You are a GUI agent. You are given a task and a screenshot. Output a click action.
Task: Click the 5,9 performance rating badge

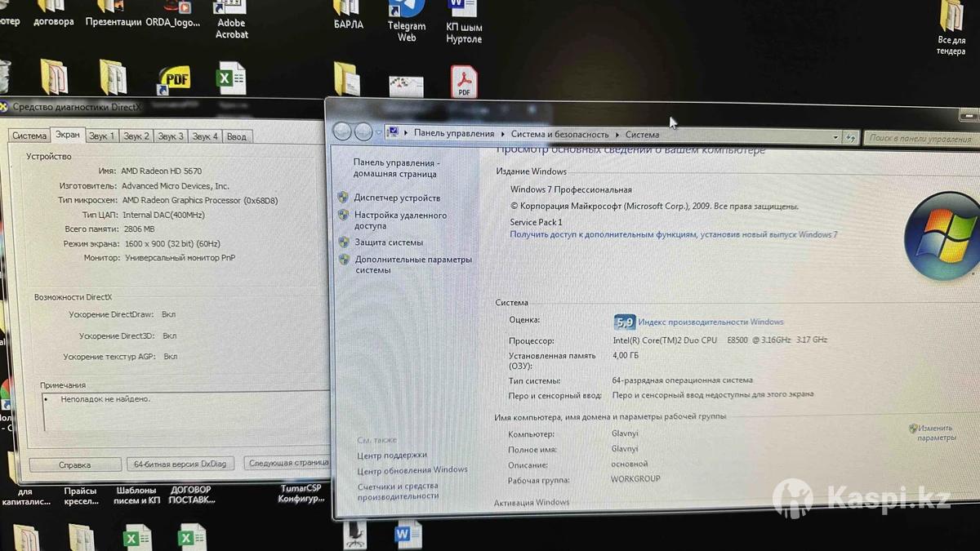(625, 322)
